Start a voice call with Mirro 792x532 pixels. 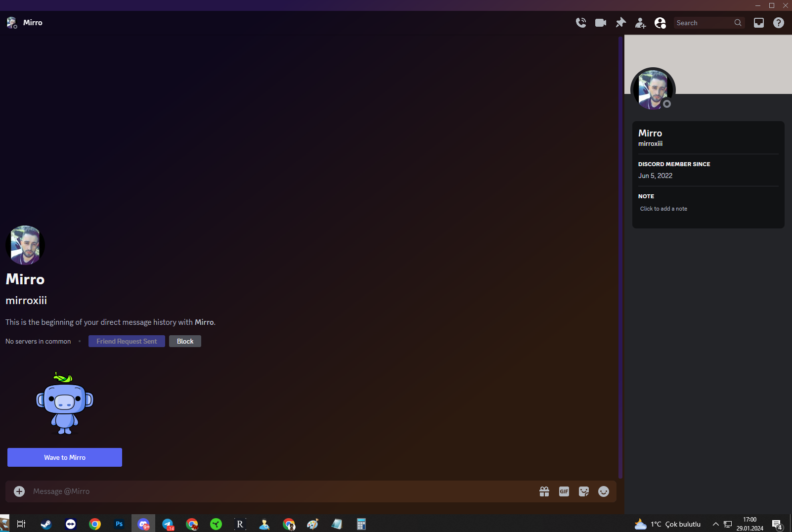[x=581, y=23]
